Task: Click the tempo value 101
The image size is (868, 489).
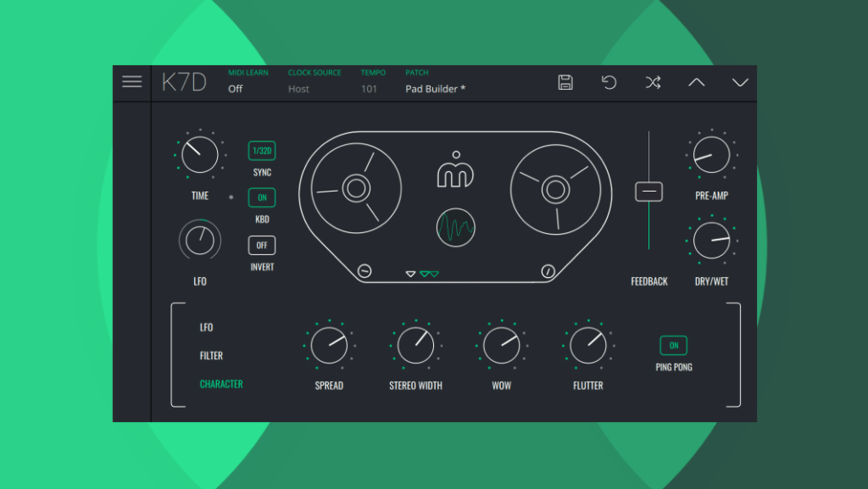Action: tap(370, 89)
